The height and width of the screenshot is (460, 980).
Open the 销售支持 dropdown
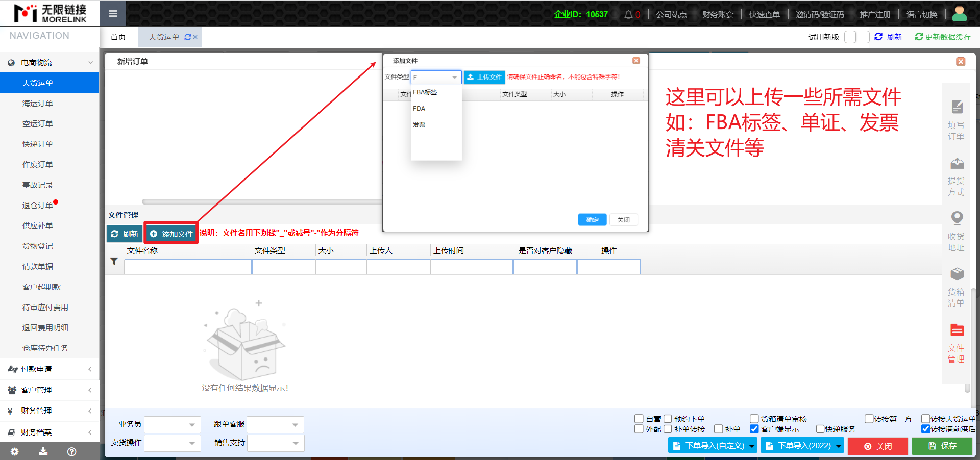pos(276,443)
